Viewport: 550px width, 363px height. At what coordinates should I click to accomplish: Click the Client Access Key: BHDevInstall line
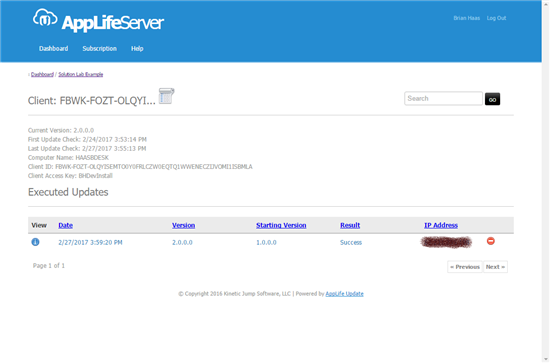(70, 176)
